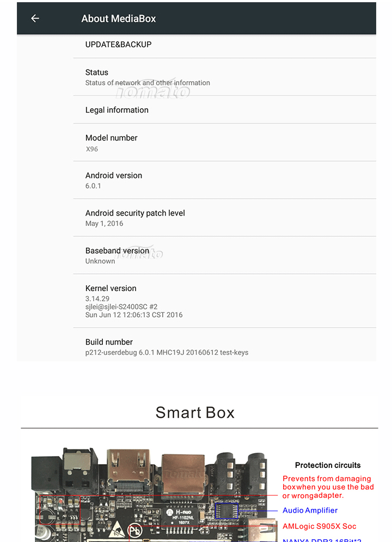Click the About MediaBox title
Image resolution: width=392 pixels, height=542 pixels.
(118, 19)
